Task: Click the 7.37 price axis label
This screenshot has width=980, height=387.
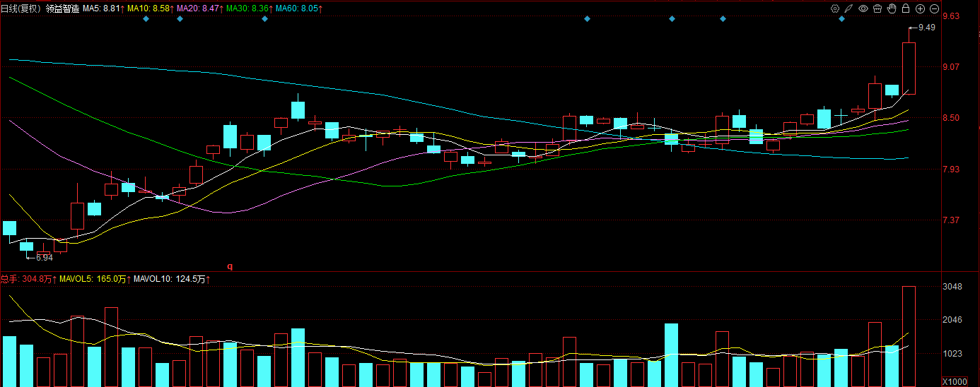Action: pos(950,220)
